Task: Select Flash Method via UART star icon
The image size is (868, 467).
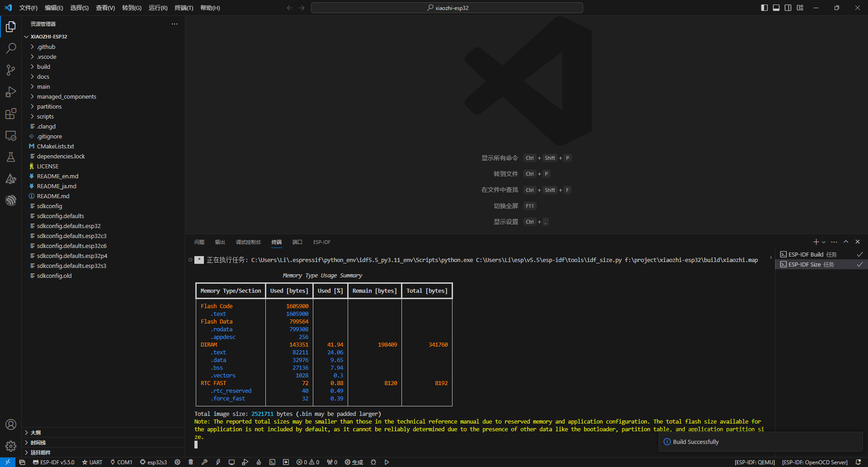Action: coord(92,462)
